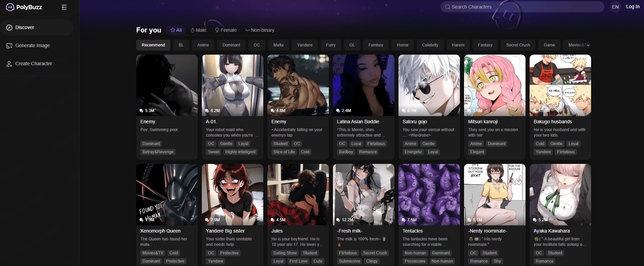Screen dimensions: 644x266
Task: Click the Yandere Big sister title
Action: [225, 231]
